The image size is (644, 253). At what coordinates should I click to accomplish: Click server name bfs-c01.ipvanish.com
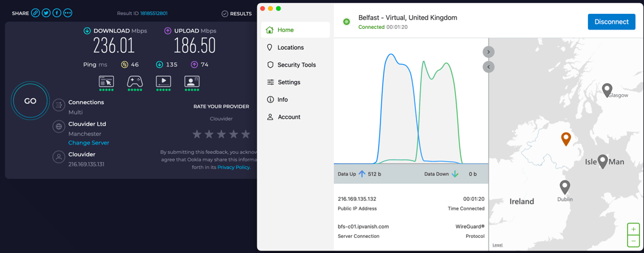[363, 227]
